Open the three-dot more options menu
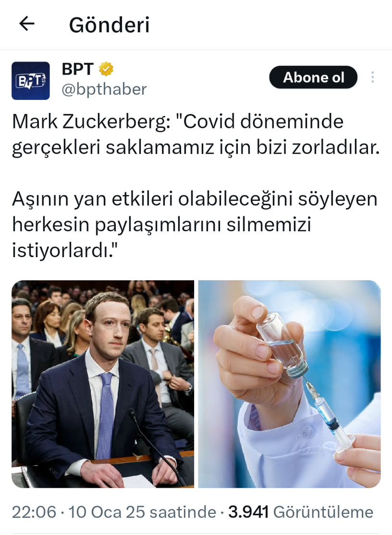 point(373,77)
